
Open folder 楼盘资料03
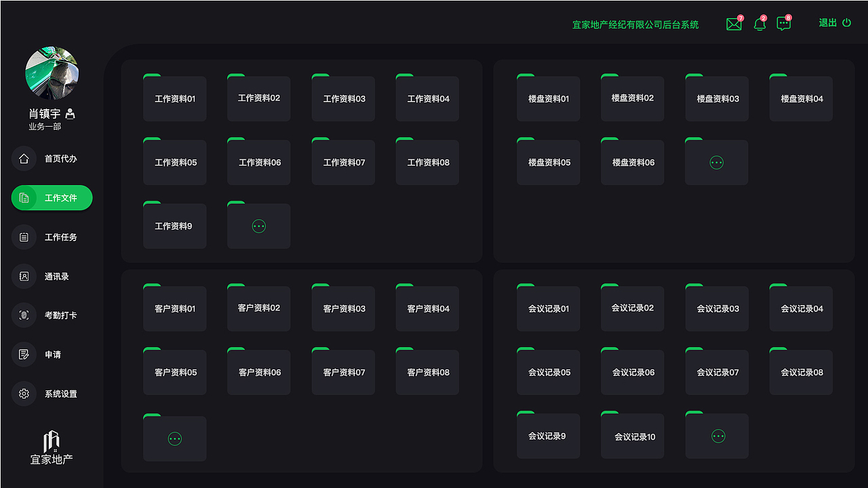716,98
